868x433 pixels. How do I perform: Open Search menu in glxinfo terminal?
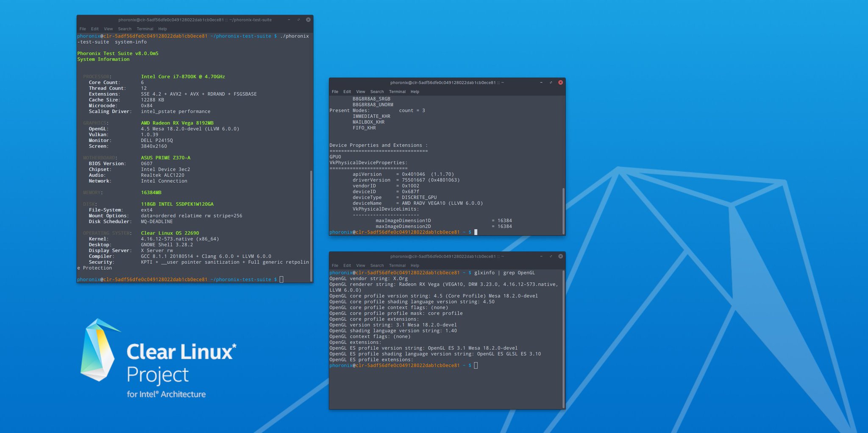pos(377,265)
